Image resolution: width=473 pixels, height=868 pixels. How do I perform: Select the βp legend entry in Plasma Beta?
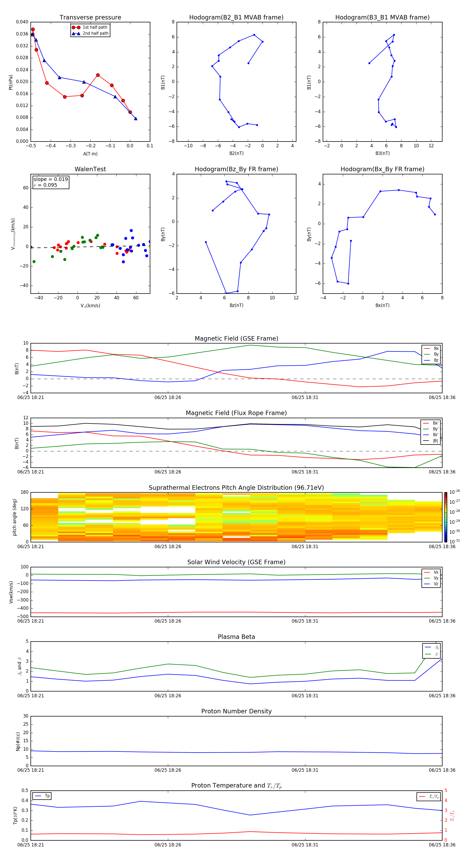point(431,647)
